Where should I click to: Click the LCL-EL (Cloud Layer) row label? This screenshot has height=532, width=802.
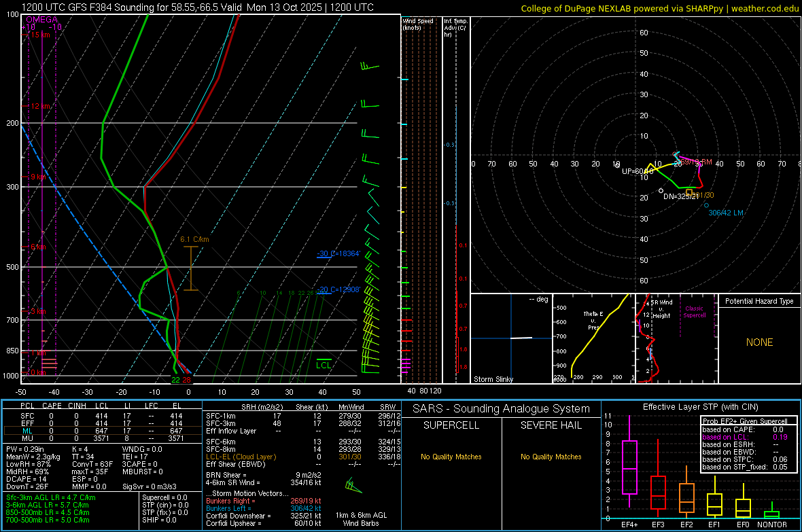(241, 457)
